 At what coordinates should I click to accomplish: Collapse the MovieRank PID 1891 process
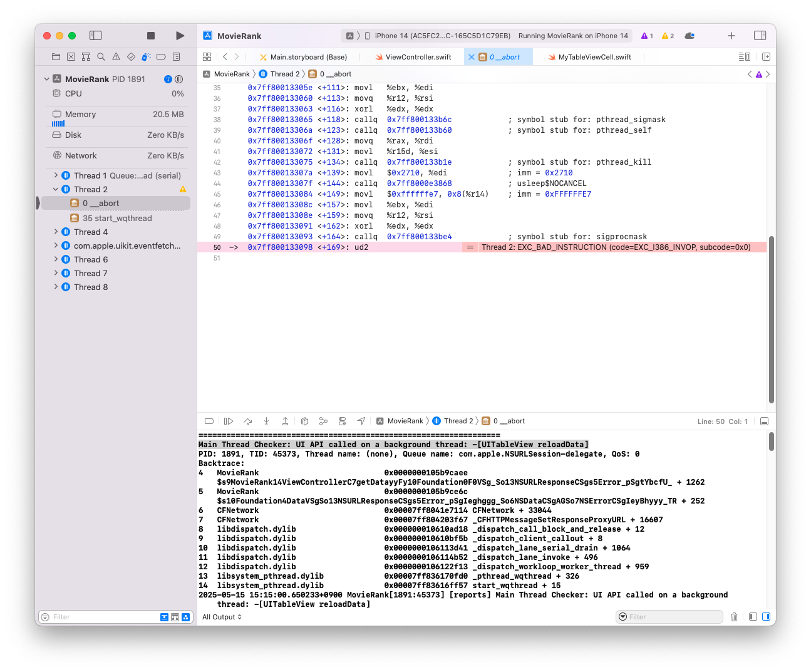tap(47, 79)
